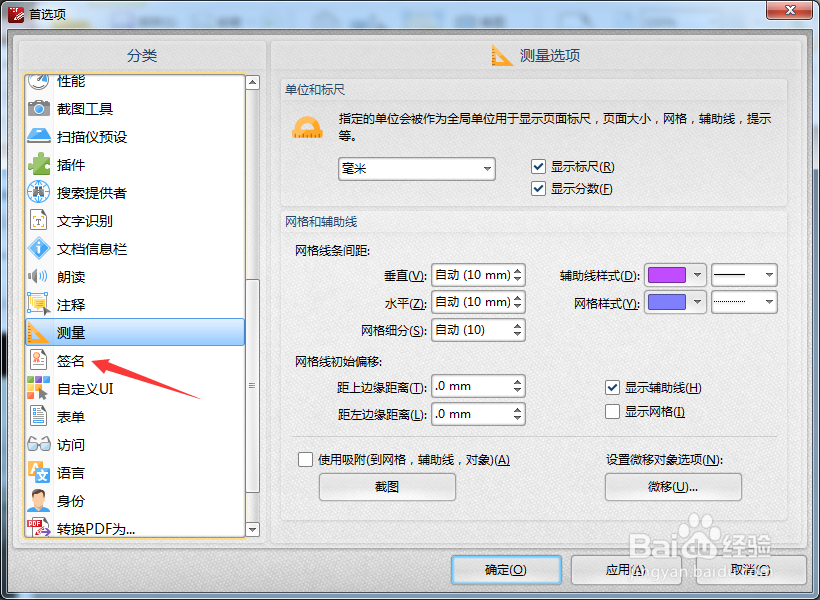This screenshot has width=820, height=600.
Task: Click the blue 网格样式 color swatch
Action: [667, 302]
